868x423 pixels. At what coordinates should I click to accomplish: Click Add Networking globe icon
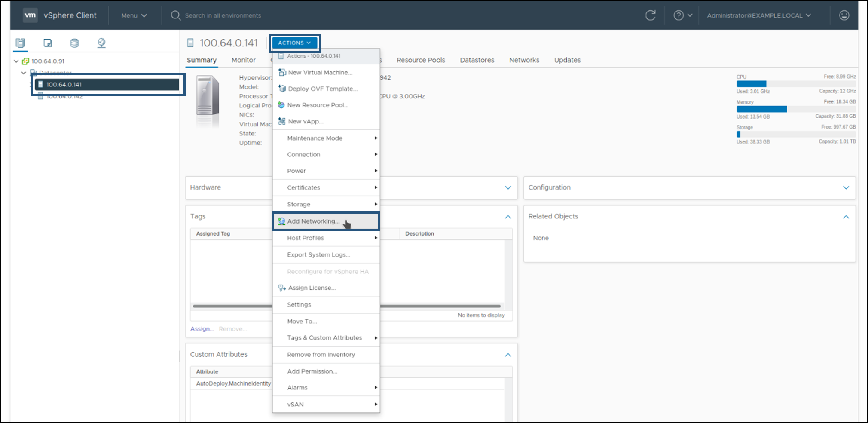[281, 221]
